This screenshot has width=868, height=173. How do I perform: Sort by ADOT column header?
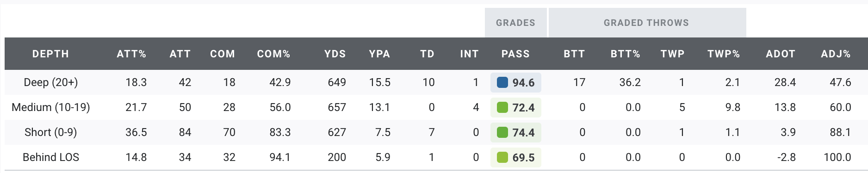coord(781,54)
